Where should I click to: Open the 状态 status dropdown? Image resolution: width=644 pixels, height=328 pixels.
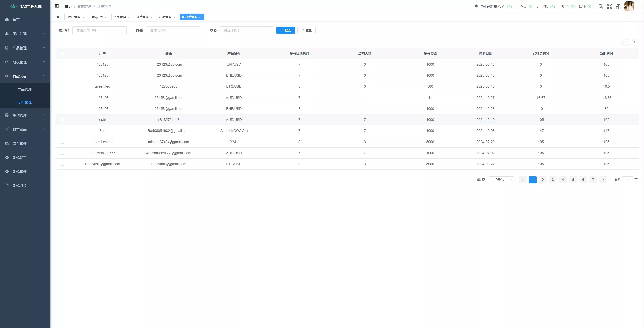tap(247, 30)
